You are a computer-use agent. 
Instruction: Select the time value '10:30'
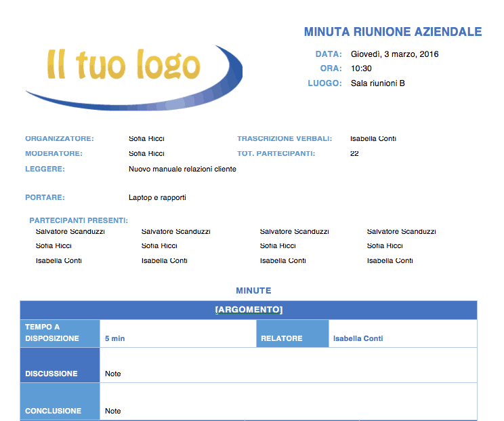point(361,68)
